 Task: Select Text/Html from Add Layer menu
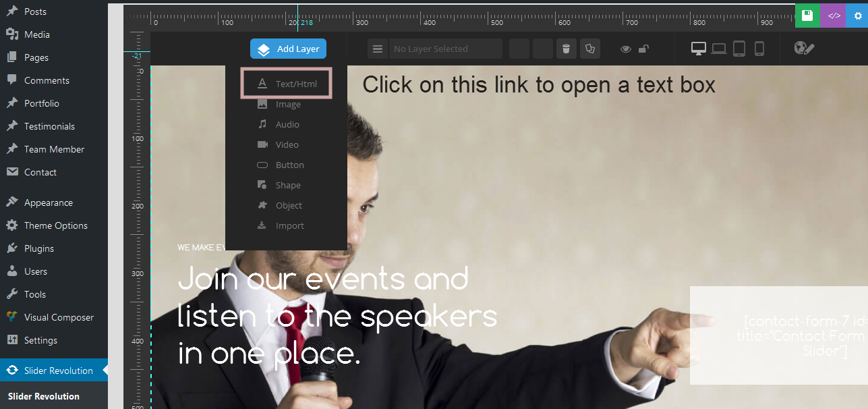point(287,84)
